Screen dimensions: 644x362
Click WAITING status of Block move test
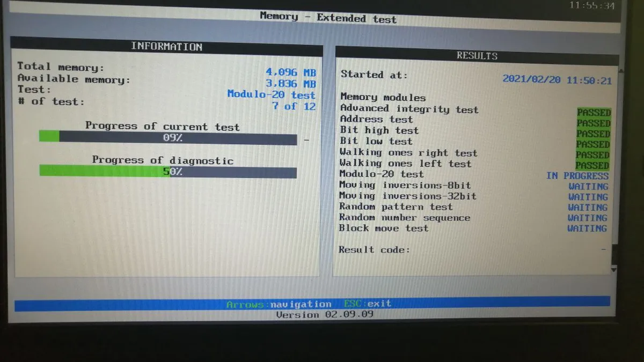coord(587,228)
